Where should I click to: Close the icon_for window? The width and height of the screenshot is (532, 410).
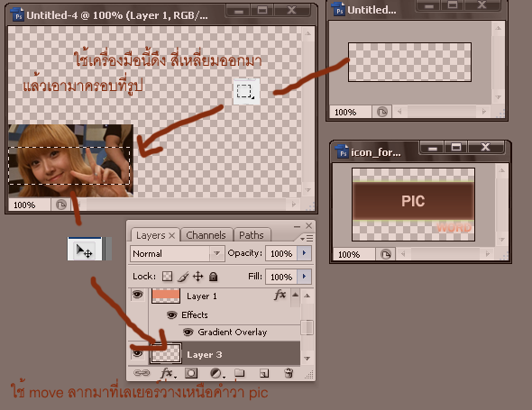pos(485,147)
